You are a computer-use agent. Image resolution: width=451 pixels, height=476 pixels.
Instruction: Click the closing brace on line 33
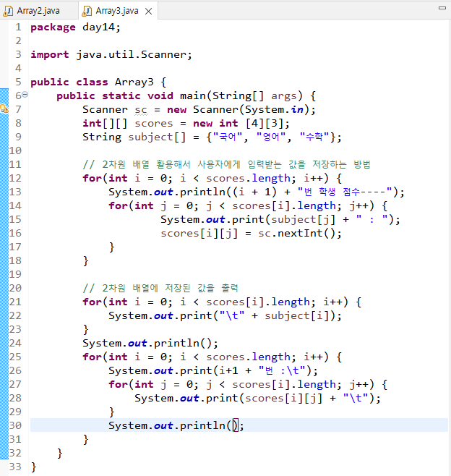pyautogui.click(x=34, y=467)
